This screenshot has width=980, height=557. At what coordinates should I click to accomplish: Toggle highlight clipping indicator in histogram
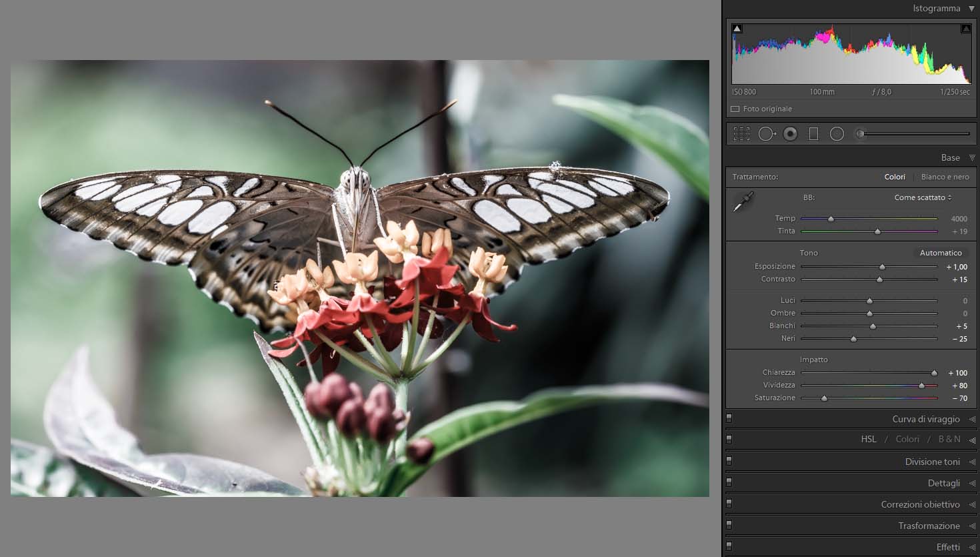tap(965, 29)
